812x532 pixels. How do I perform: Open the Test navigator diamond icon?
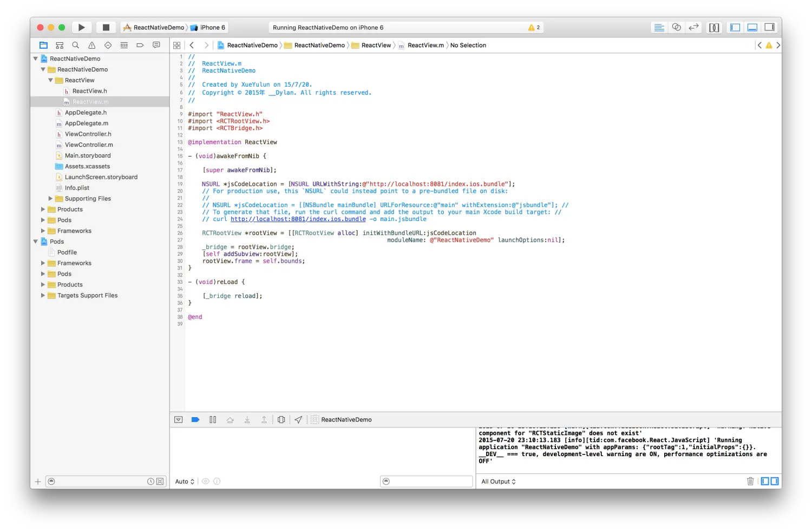108,46
